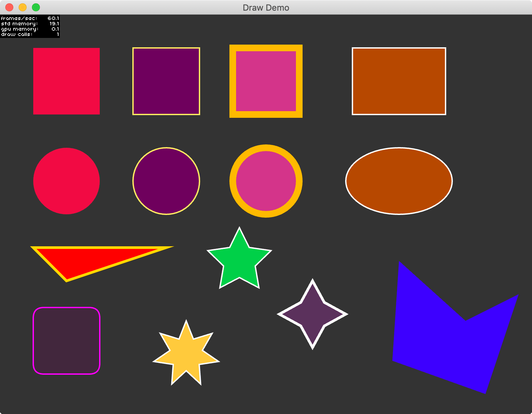The width and height of the screenshot is (532, 414).
Task: Close the Draw Demo window
Action: point(9,7)
